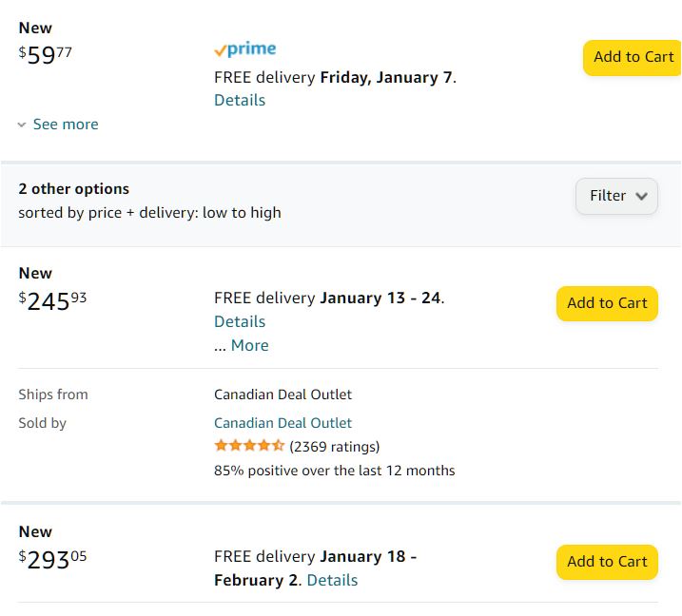The width and height of the screenshot is (682, 616).
Task: Add the $245.93 offer to cart
Action: pyautogui.click(x=607, y=303)
